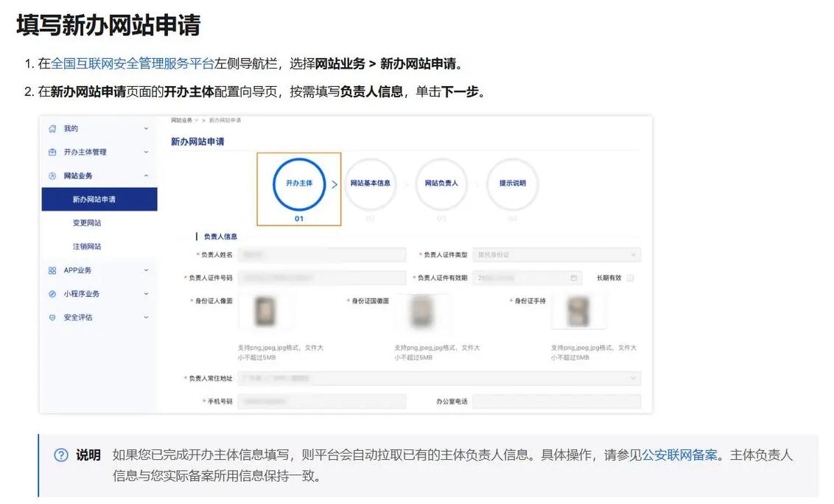Viewport: 834px width, 504px height.
Task: Click the 身份证人像面 uploaded thumbnail
Action: click(265, 312)
